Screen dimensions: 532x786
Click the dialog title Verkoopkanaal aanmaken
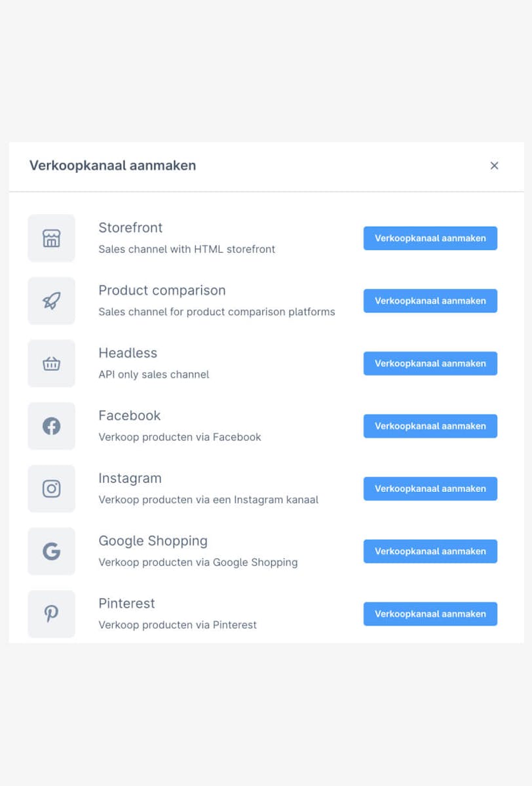112,166
